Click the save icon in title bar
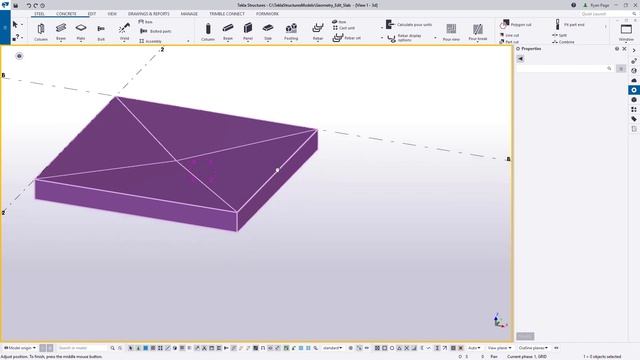Screen dimensions: 640x360 pos(16,5)
